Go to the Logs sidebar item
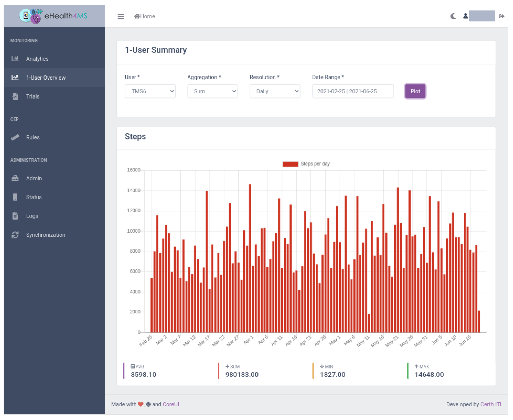The height and width of the screenshot is (420, 513). (32, 216)
